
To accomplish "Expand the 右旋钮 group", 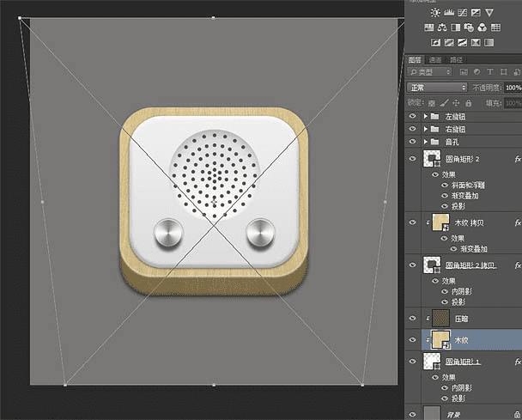I will coord(426,129).
